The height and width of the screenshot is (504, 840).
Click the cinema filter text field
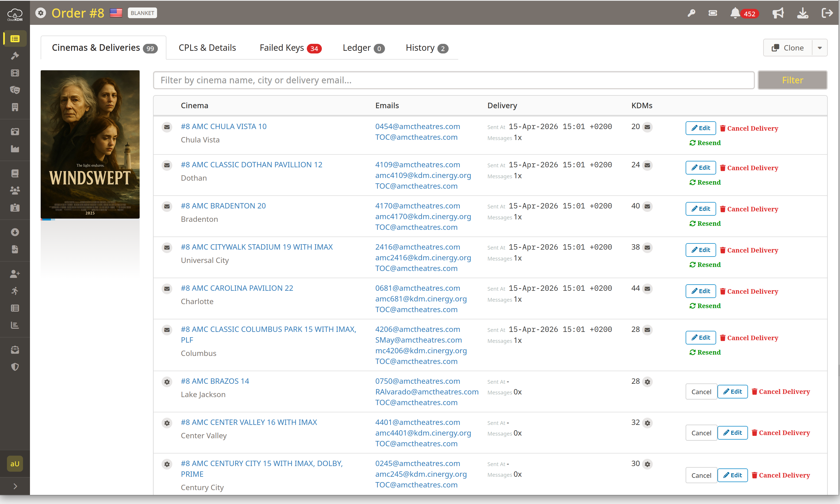(454, 80)
